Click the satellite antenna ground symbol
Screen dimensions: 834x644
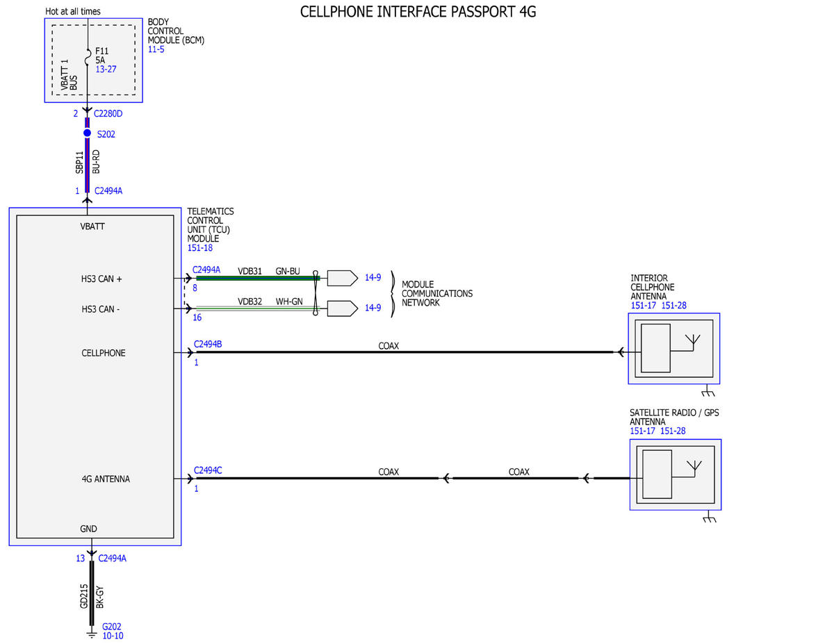710,517
